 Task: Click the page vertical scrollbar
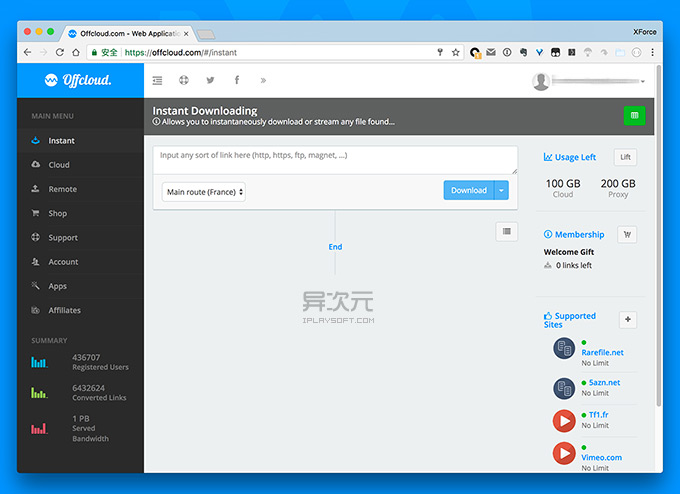click(x=659, y=236)
